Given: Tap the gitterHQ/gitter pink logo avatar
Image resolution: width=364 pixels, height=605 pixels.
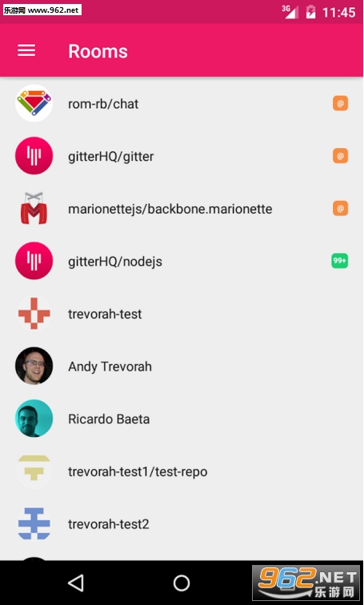Looking at the screenshot, I should pyautogui.click(x=34, y=156).
